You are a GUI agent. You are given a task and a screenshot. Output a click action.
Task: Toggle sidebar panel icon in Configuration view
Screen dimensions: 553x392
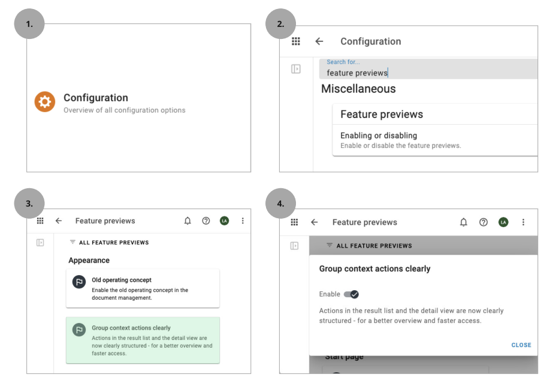pyautogui.click(x=296, y=69)
